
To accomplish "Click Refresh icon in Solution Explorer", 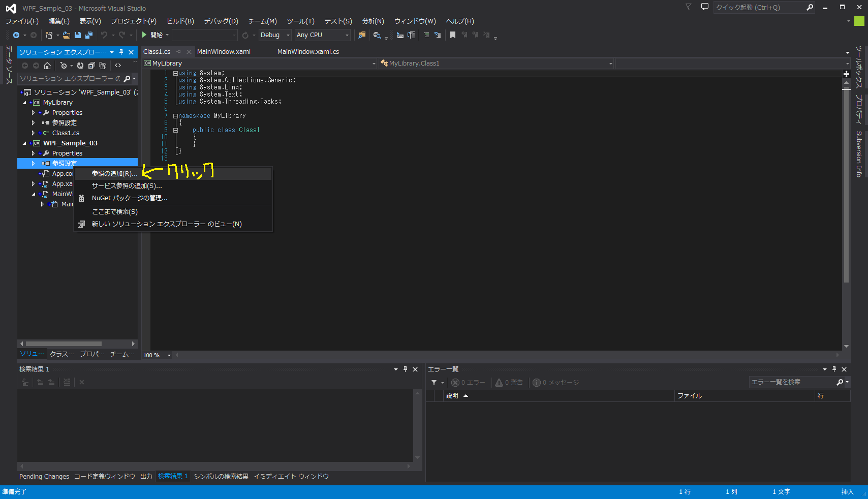I will 80,66.
